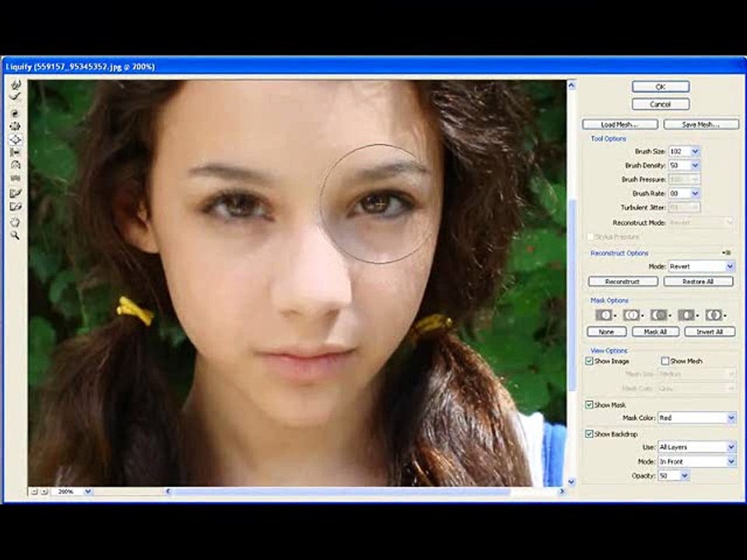This screenshot has width=747, height=560.
Task: Toggle the Show Backdrop checkbox
Action: 589,434
